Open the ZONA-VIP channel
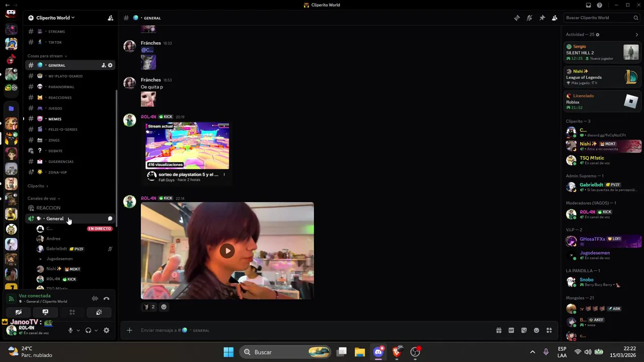The height and width of the screenshot is (362, 644). tap(70, 172)
